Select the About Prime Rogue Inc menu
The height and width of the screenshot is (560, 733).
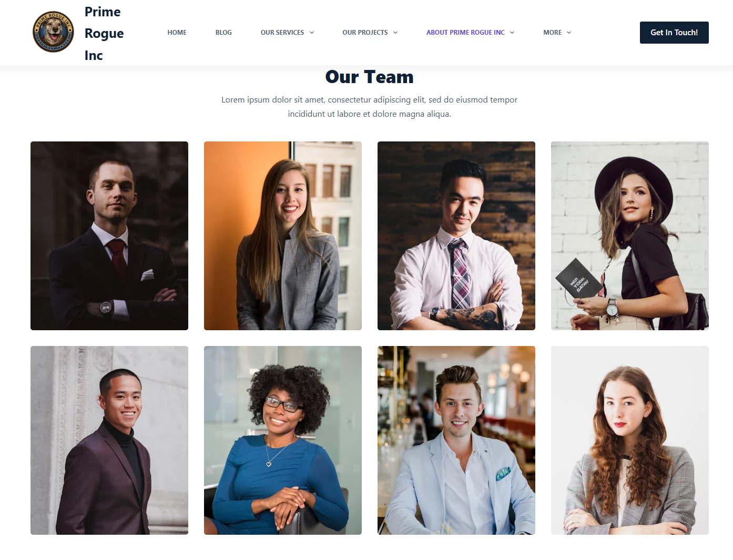[x=465, y=33]
